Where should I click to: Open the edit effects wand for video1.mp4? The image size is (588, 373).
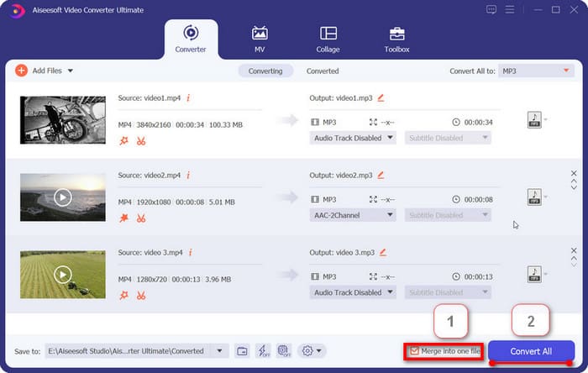tap(123, 141)
